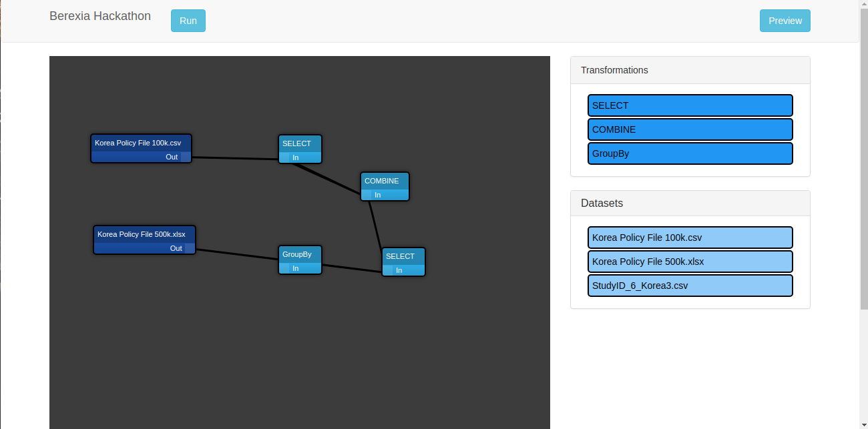
Task: Click the In port of the COMBINE node
Action: click(x=367, y=195)
